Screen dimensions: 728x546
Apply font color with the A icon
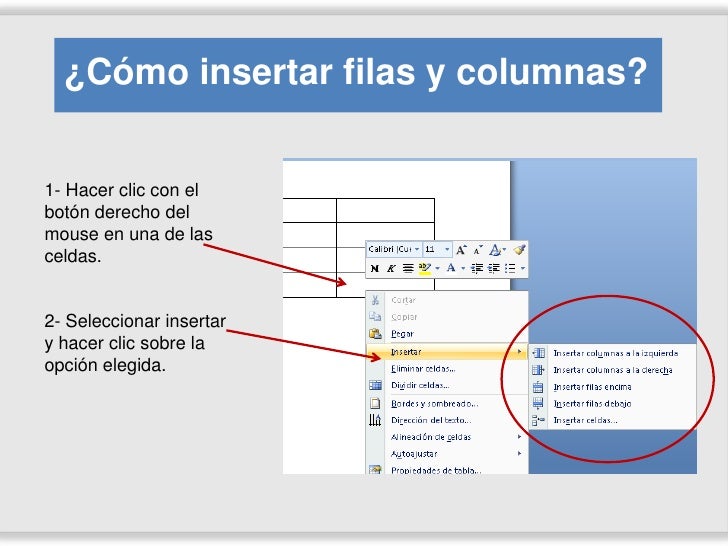pos(450,268)
